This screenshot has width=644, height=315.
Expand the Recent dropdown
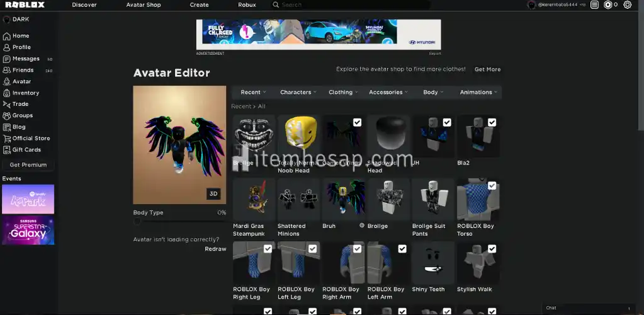pyautogui.click(x=253, y=92)
